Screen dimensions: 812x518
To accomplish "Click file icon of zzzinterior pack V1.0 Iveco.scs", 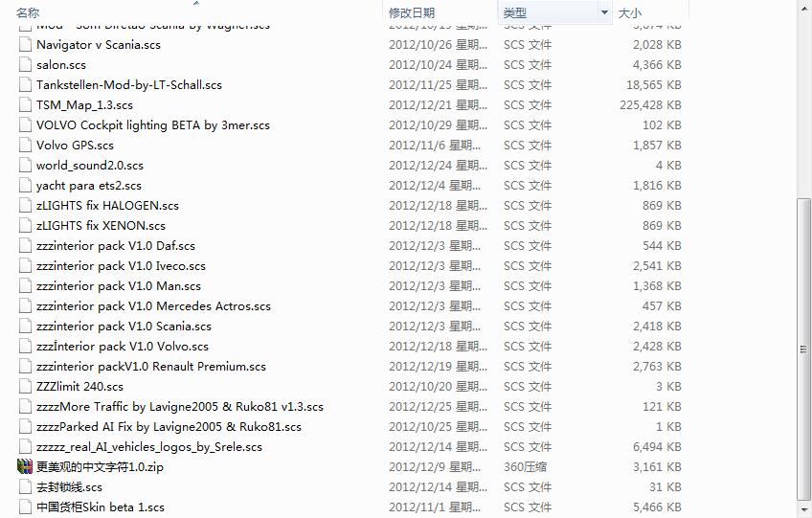I will pyautogui.click(x=25, y=266).
